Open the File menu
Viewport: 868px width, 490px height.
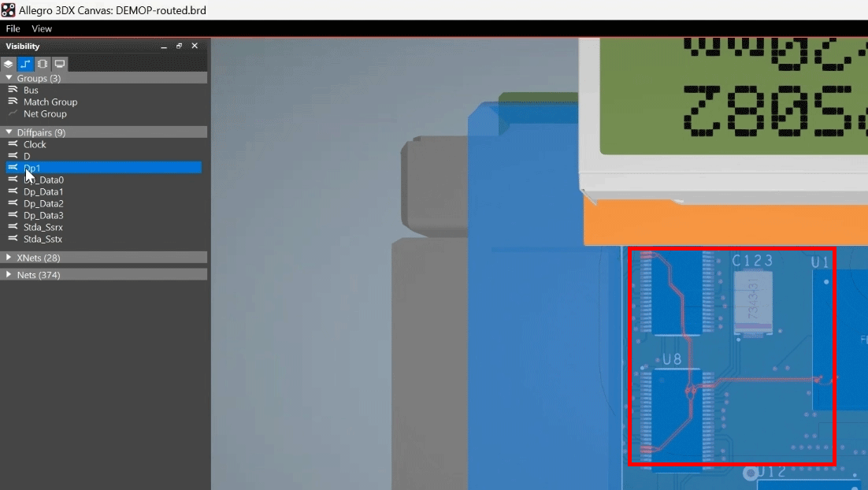13,29
